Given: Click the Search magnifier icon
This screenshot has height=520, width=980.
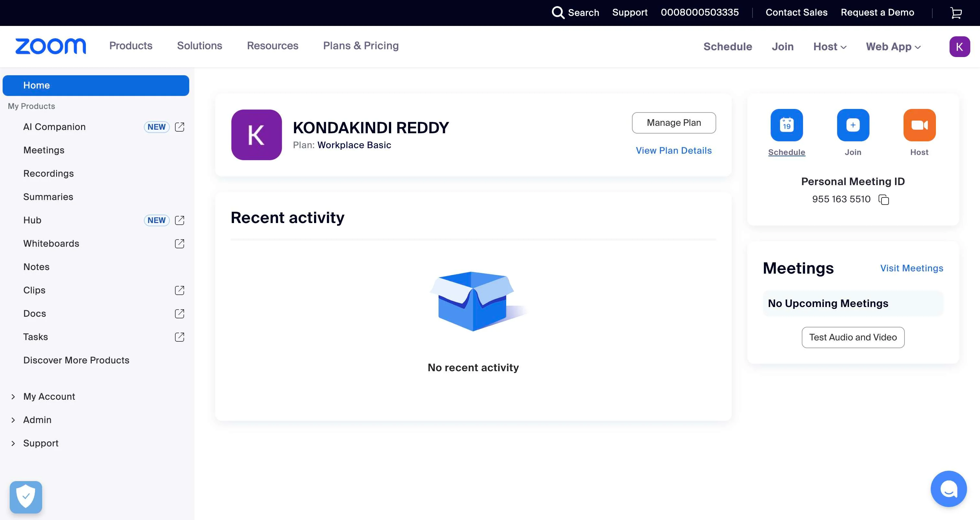Looking at the screenshot, I should point(558,13).
